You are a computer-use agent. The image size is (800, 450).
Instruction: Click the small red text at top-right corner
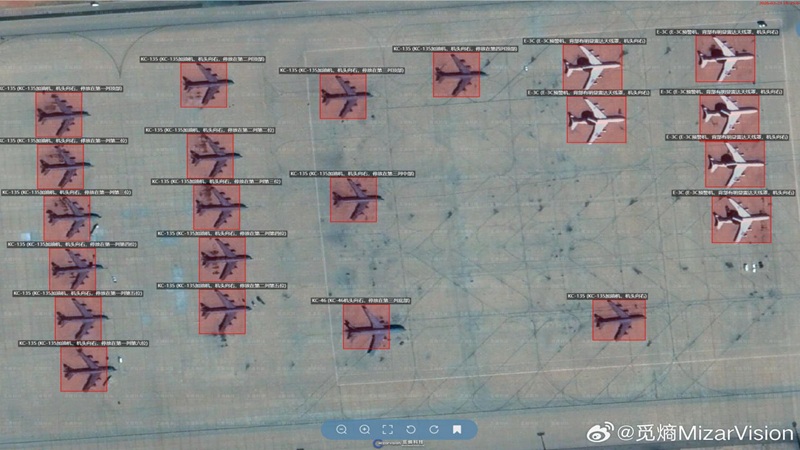(x=775, y=4)
